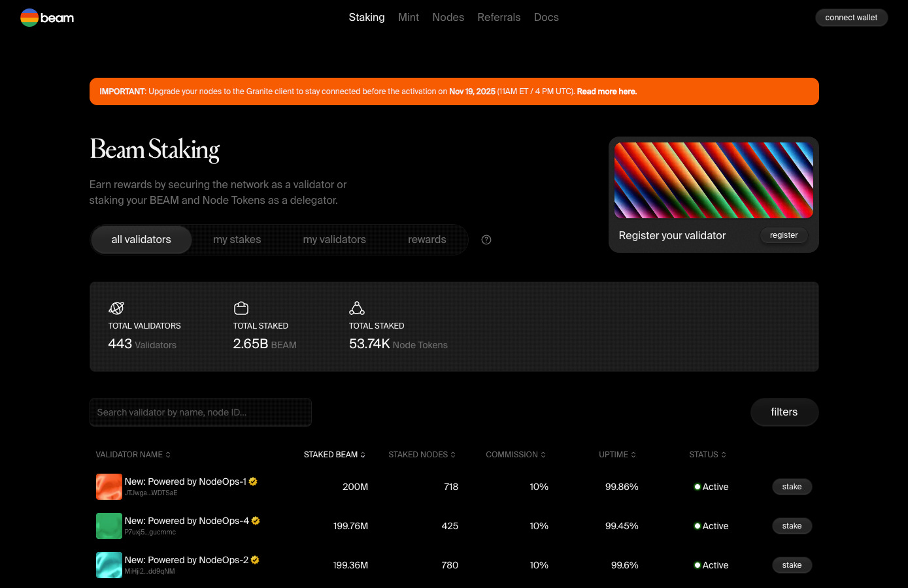Screen dimensions: 908x588
Task: Click the register validator button
Action: pyautogui.click(x=784, y=235)
